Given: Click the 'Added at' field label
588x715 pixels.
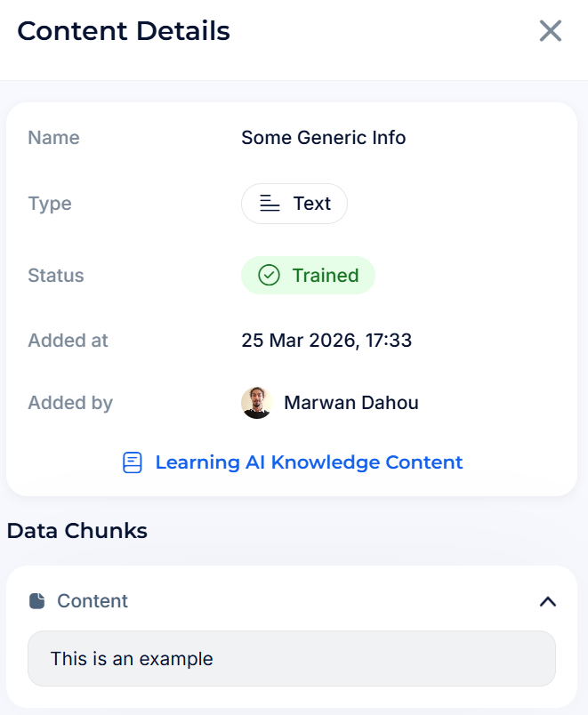Looking at the screenshot, I should pyautogui.click(x=68, y=340).
